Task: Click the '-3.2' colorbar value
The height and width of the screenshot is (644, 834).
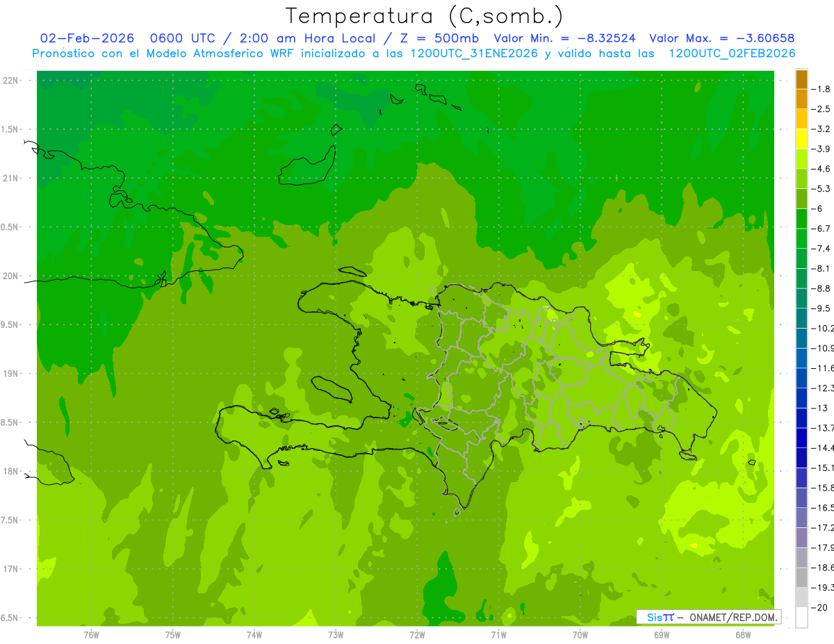Action: click(x=821, y=129)
